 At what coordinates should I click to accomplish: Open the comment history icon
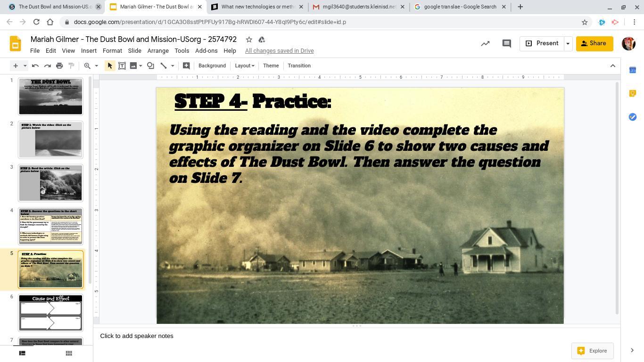(507, 43)
